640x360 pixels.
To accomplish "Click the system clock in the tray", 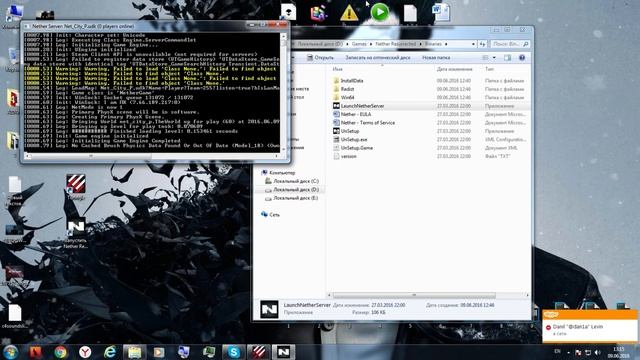I will 619,352.
